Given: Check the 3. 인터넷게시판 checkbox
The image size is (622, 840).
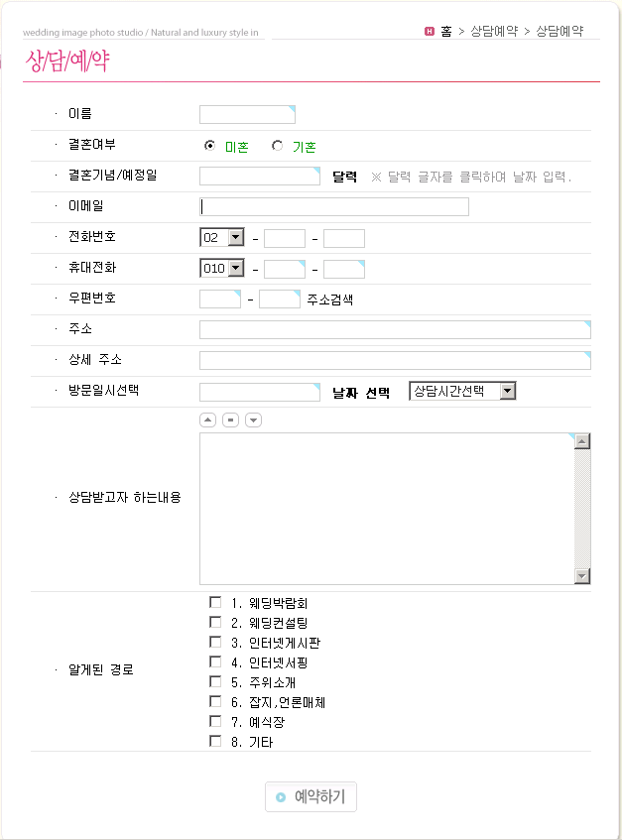Looking at the screenshot, I should point(215,642).
